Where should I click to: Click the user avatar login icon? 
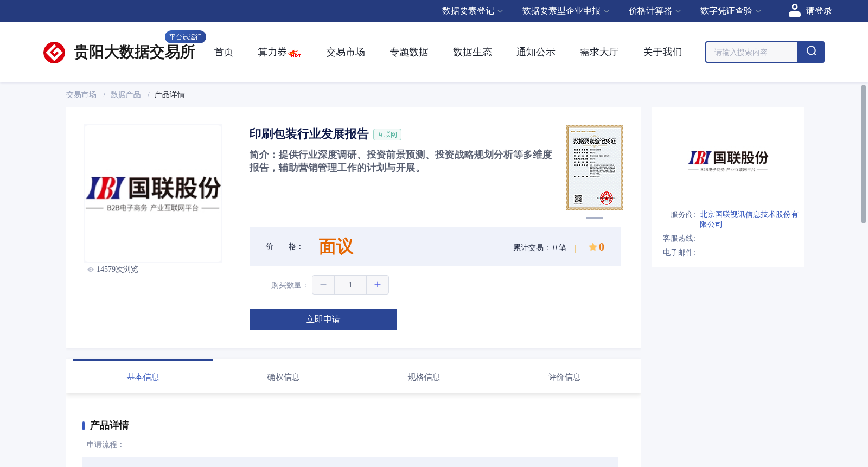795,10
